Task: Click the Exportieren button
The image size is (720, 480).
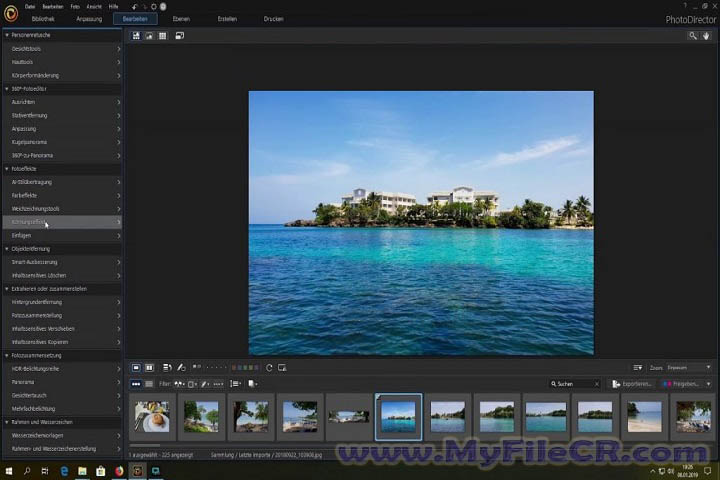Action: click(x=632, y=384)
